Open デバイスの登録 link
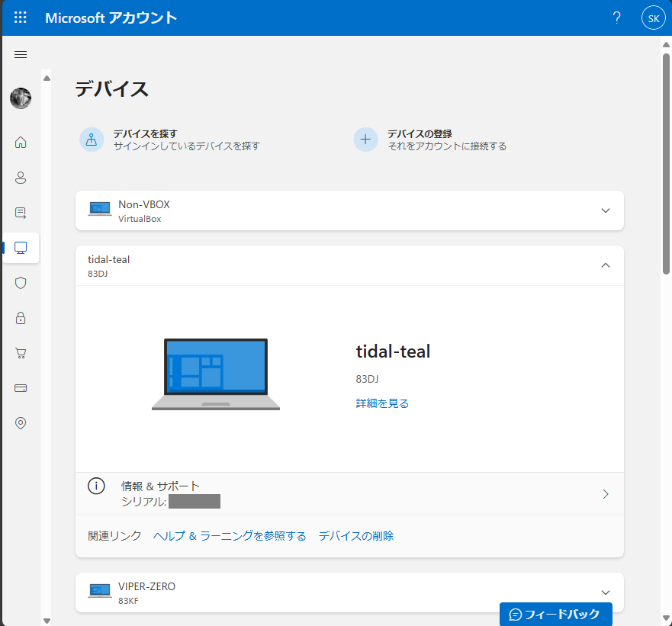Image resolution: width=672 pixels, height=626 pixels. click(x=420, y=133)
